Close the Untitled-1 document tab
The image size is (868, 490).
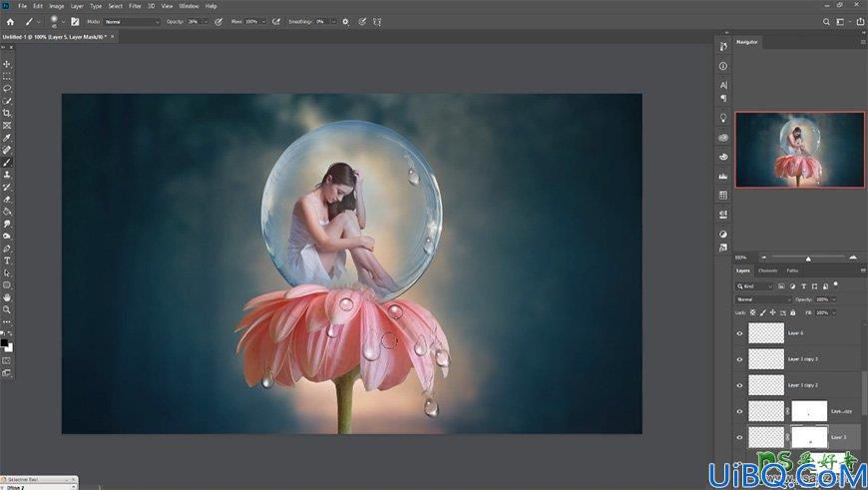[x=113, y=37]
